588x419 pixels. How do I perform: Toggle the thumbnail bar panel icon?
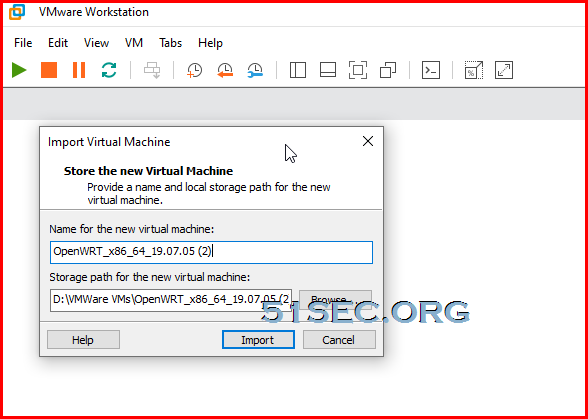coord(328,70)
